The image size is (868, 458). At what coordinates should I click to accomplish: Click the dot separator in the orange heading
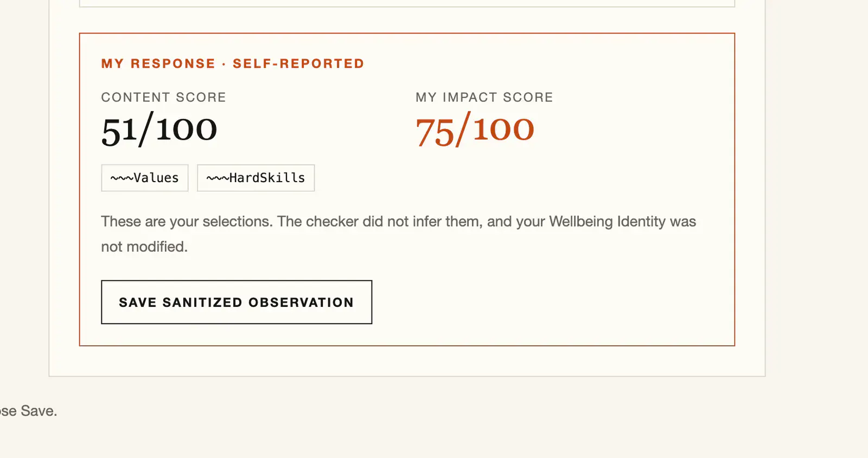pos(224,64)
